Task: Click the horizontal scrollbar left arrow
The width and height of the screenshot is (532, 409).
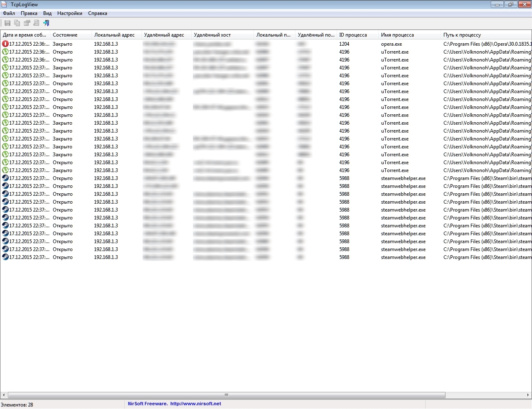Action: coord(4,395)
